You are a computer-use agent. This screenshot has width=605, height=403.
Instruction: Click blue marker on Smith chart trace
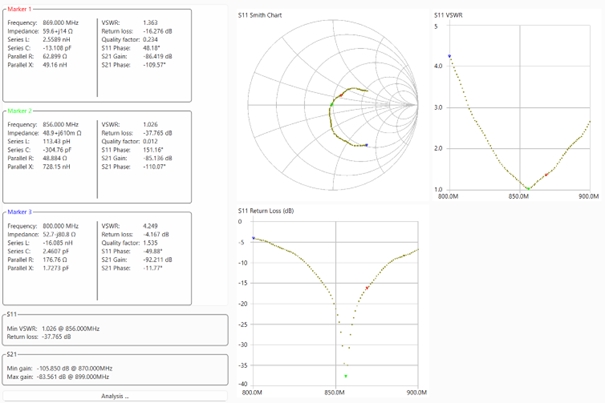pyautogui.click(x=367, y=145)
